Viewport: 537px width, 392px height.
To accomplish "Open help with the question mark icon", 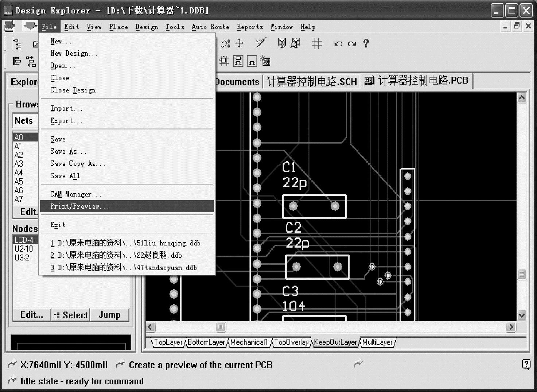I will pyautogui.click(x=366, y=44).
